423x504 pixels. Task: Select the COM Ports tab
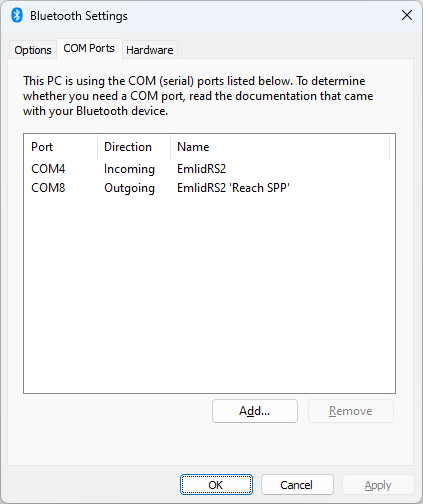pyautogui.click(x=89, y=49)
